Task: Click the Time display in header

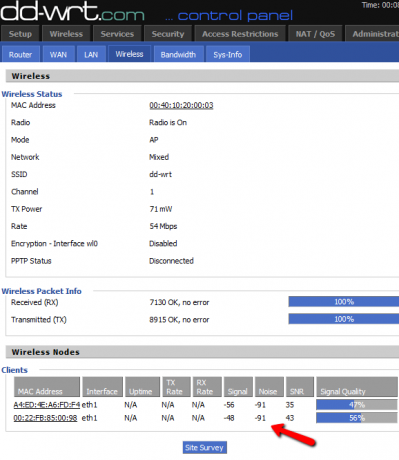Action: click(x=380, y=5)
